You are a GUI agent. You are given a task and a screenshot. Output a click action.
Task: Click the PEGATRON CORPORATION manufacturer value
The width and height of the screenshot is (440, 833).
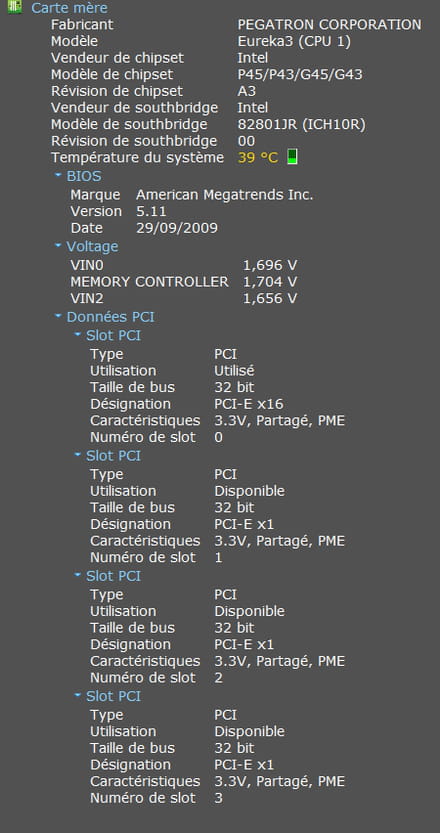point(329,24)
